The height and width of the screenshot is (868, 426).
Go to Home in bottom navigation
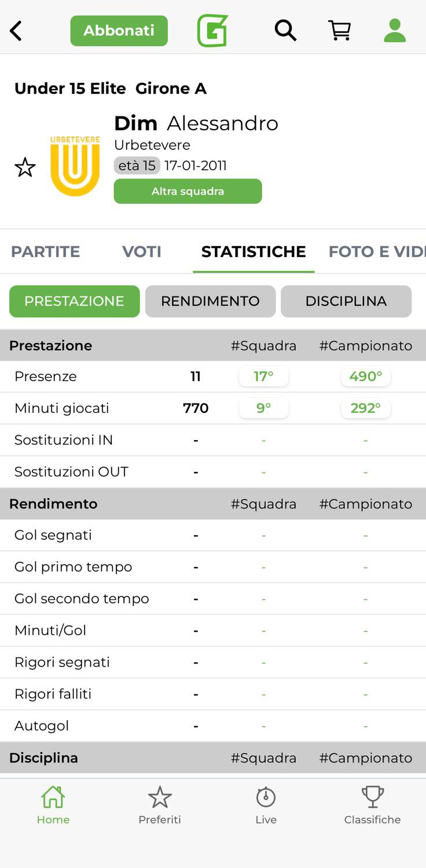(x=53, y=804)
